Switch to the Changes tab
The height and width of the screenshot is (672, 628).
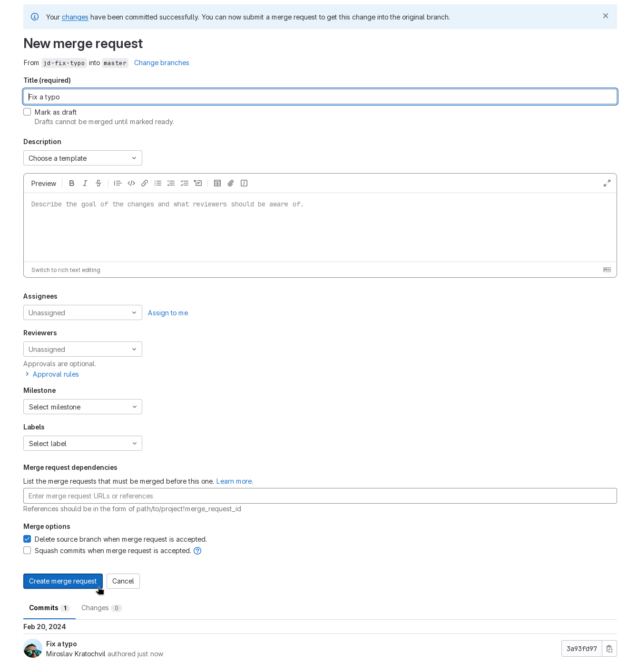(101, 608)
